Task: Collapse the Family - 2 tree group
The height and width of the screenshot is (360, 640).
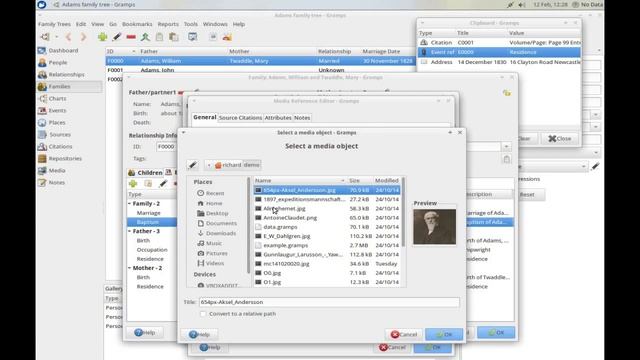Action: (129, 203)
